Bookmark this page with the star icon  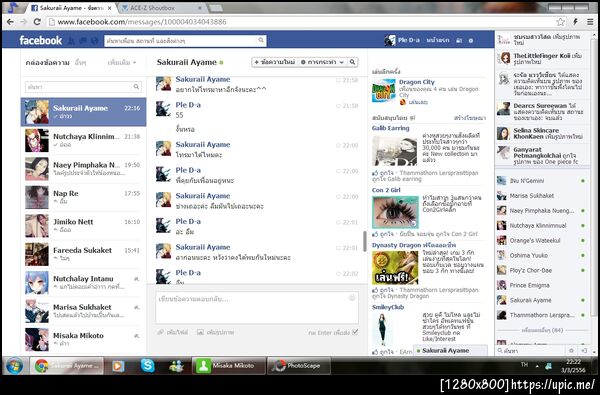(x=560, y=22)
